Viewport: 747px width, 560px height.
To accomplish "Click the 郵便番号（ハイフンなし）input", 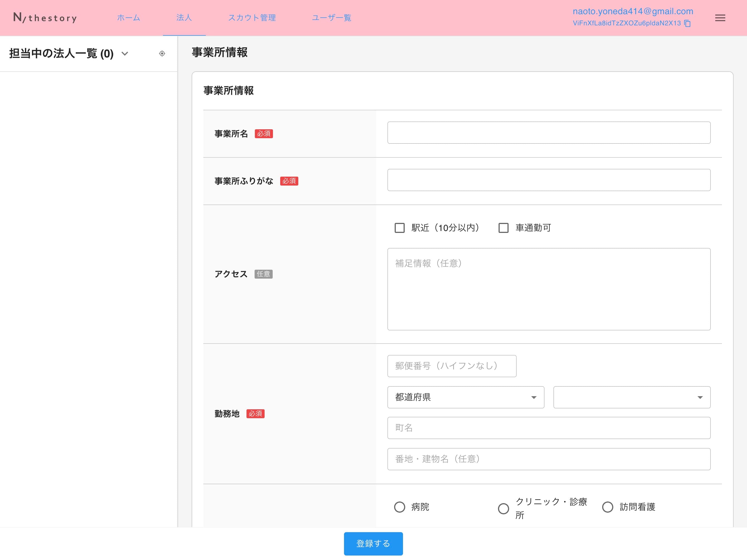I will tap(451, 366).
